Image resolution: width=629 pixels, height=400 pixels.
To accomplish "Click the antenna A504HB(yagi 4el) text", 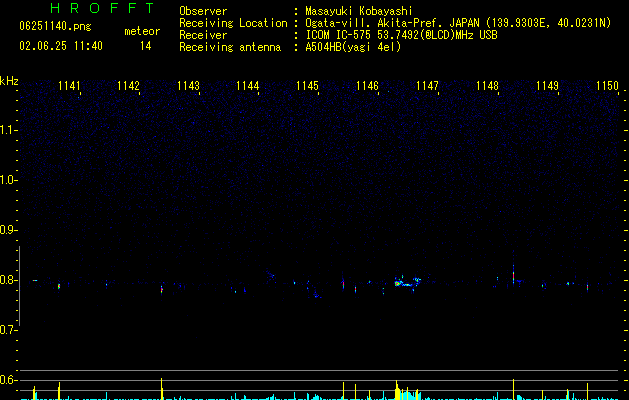I will pyautogui.click(x=353, y=47).
